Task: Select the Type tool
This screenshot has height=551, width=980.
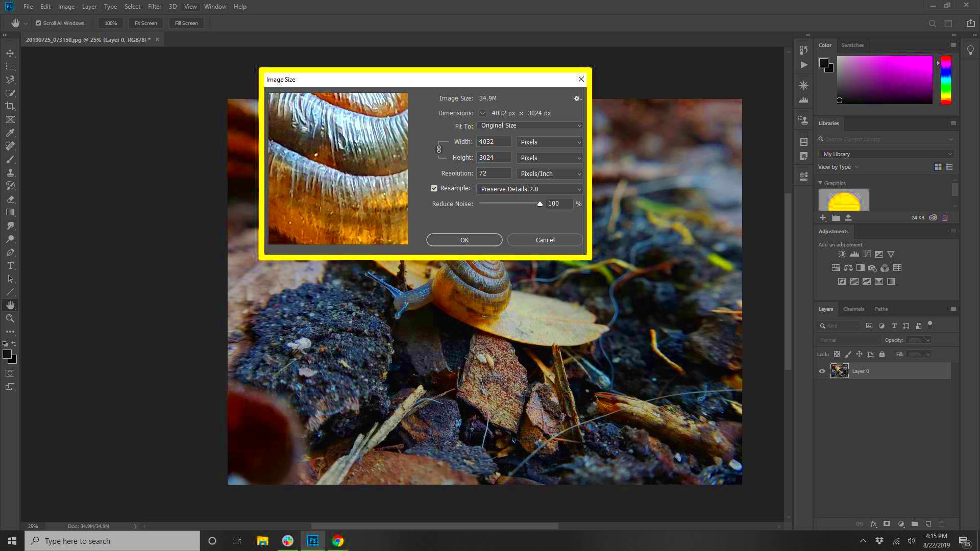Action: pos(10,266)
